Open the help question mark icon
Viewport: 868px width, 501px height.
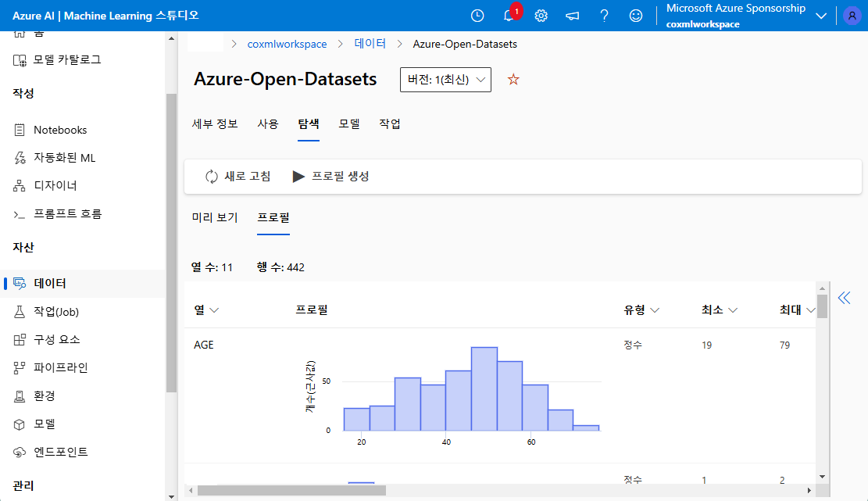(x=604, y=16)
